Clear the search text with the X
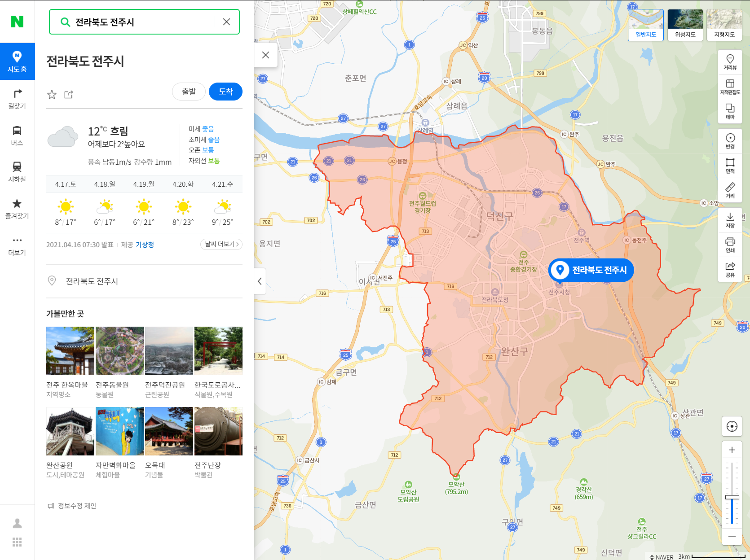Viewport: 750px width, 560px height. pos(226,22)
